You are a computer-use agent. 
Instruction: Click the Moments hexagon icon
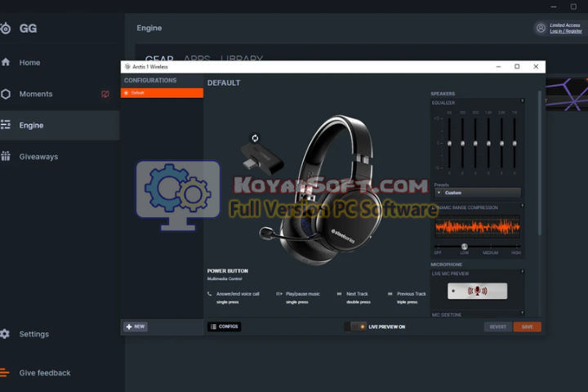click(6, 94)
